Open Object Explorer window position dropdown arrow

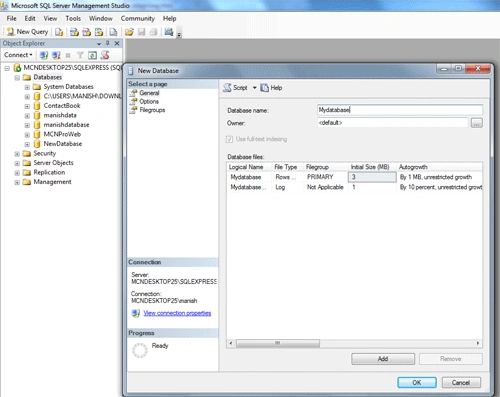[99, 44]
